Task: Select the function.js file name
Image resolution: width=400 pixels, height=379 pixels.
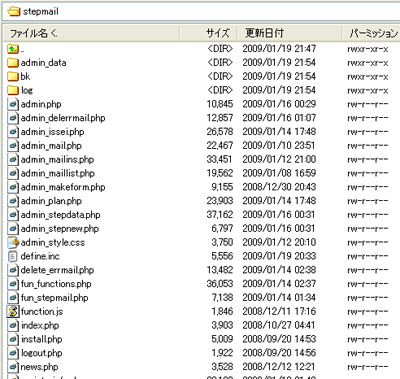Action: pyautogui.click(x=42, y=312)
